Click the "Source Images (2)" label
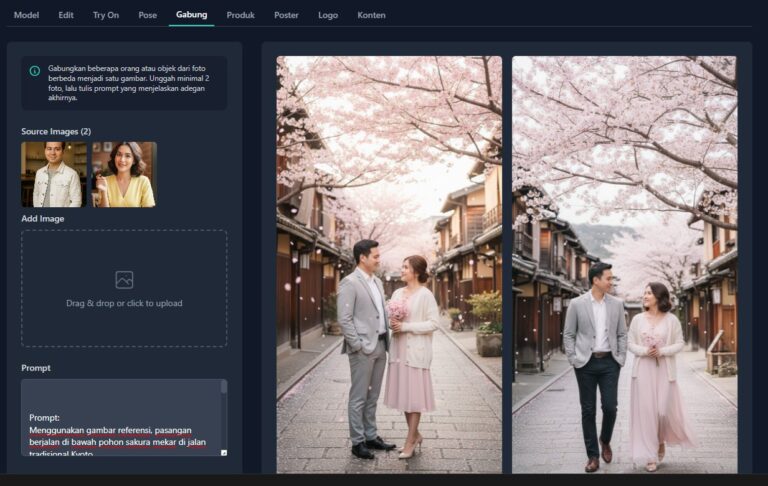Image resolution: width=768 pixels, height=486 pixels. 56,132
